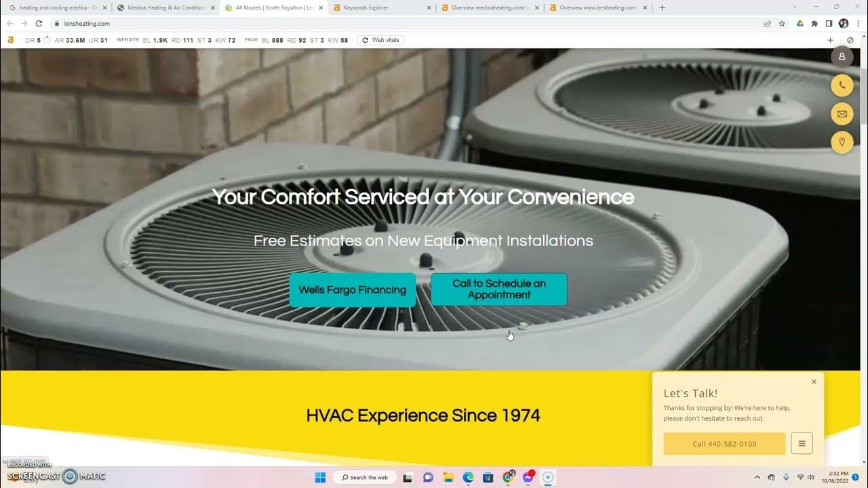868x488 pixels.
Task: Click Call 440-582-0100 button
Action: click(724, 444)
